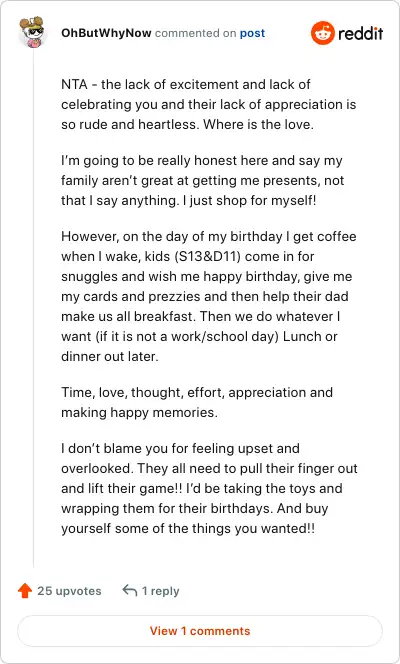Click the reddit wordmark text
400x664 pixels.
(x=361, y=33)
